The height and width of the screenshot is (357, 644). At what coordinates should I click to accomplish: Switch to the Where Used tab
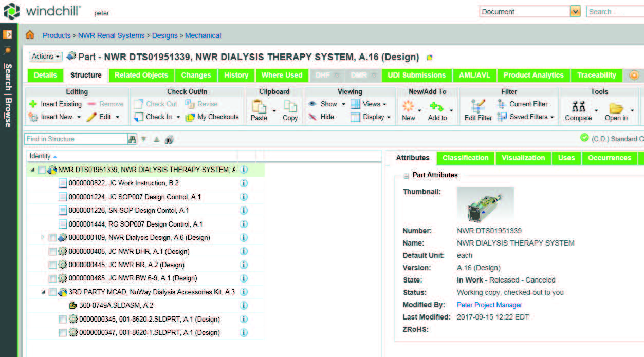click(x=282, y=75)
